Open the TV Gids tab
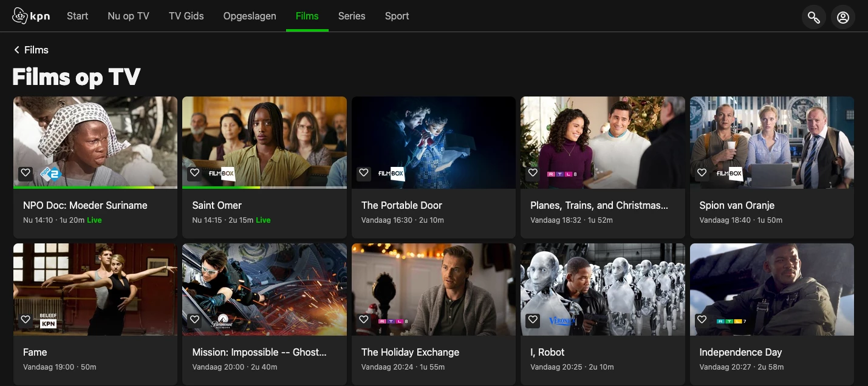Screen dimensions: 868x386 (186, 16)
